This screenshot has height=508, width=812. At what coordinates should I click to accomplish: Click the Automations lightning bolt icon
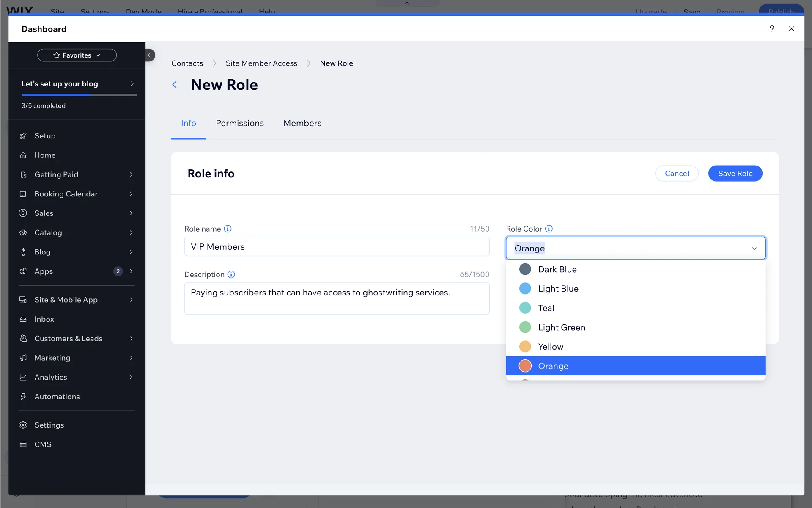pos(23,397)
